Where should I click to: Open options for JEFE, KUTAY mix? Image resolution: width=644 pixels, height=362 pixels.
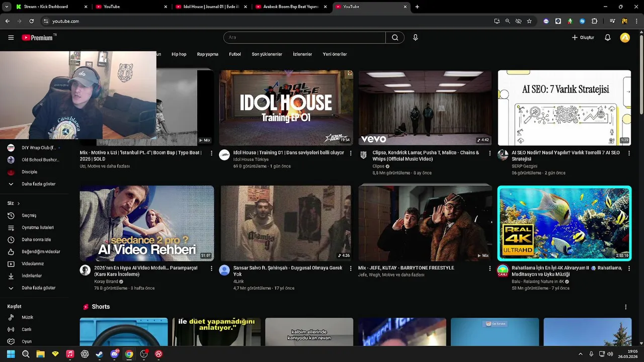click(490, 268)
